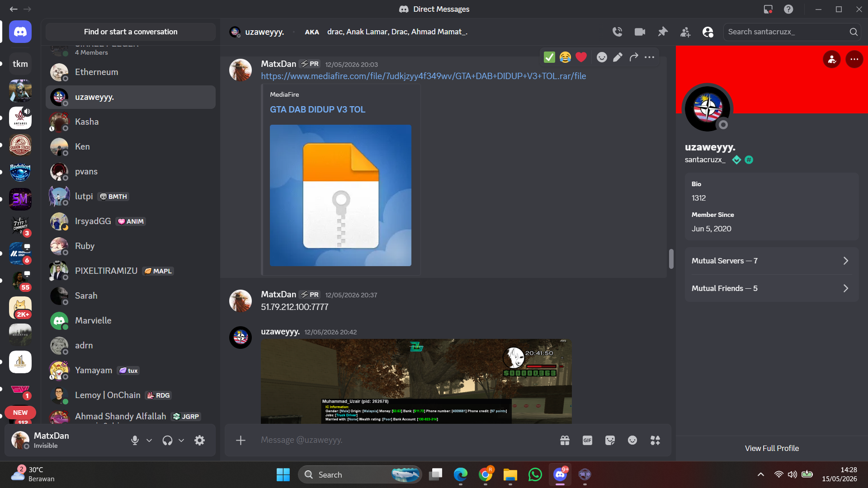Open Microsoft Edge from the taskbar
This screenshot has height=488, width=868.
(460, 474)
